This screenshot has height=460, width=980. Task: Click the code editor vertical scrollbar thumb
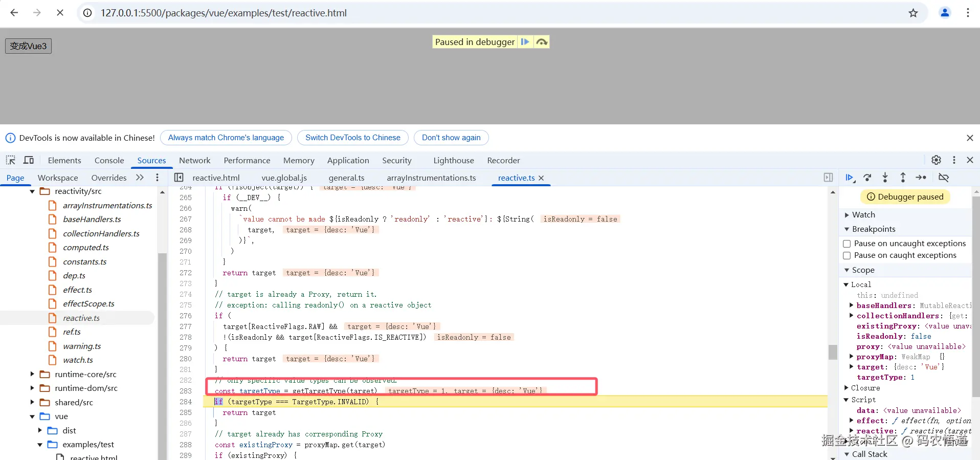[x=833, y=352]
